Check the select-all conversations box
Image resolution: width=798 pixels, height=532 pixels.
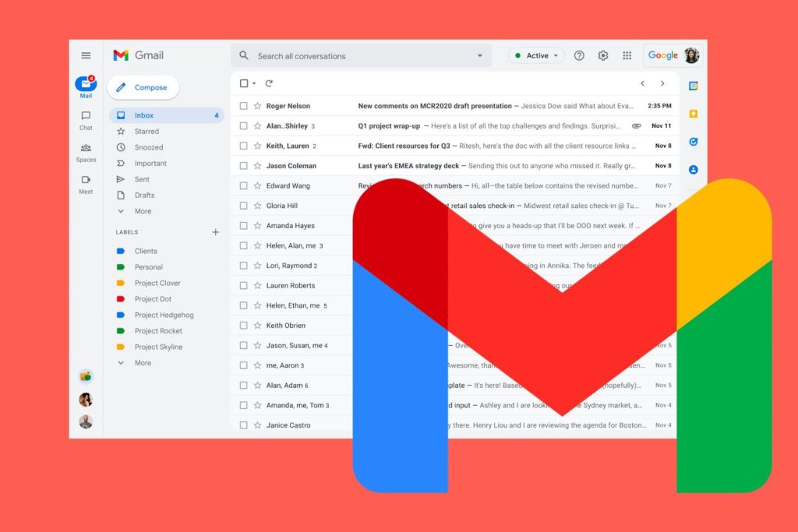coord(245,83)
